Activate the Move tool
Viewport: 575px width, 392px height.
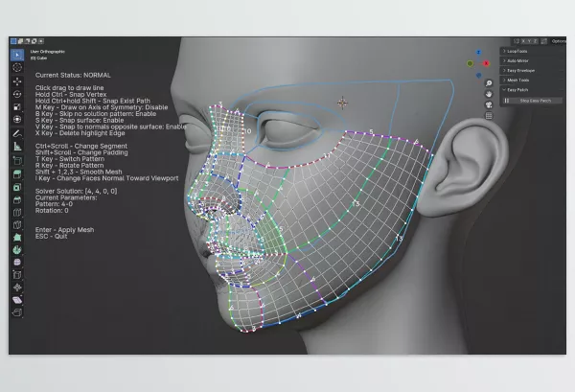tap(17, 81)
